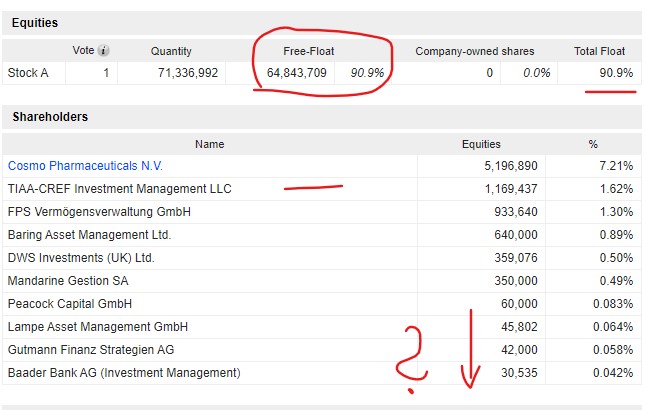647x410 pixels.
Task: Select the equities value 933,640
Action: point(516,212)
